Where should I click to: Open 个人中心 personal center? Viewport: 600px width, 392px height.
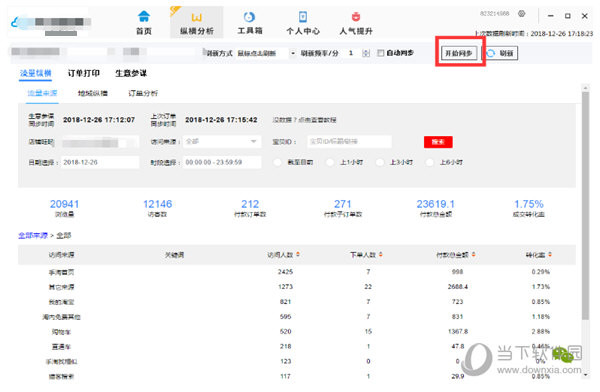point(303,22)
